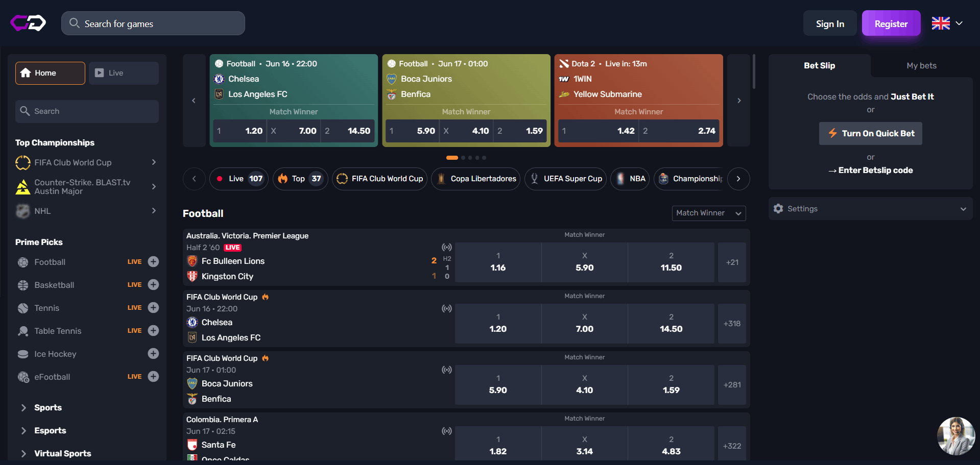Click the Register button
980x465 pixels.
coord(891,23)
